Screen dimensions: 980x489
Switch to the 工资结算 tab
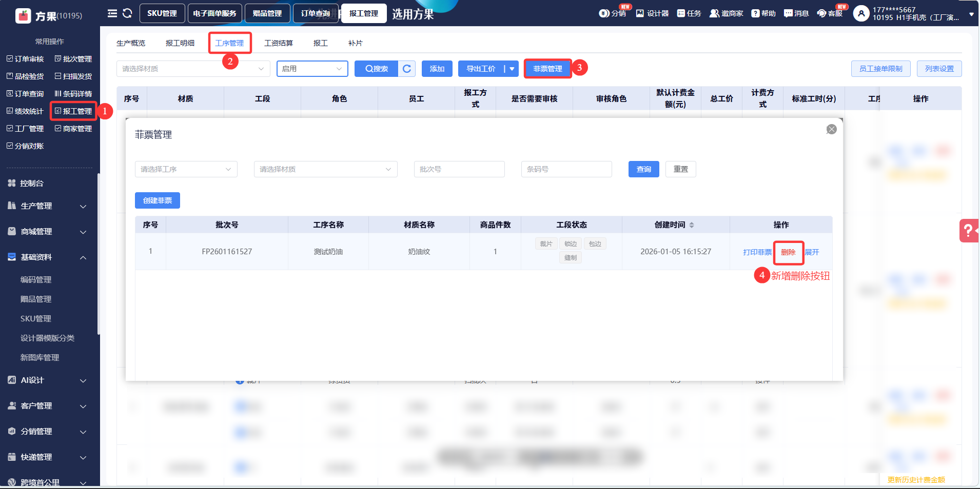pos(278,43)
